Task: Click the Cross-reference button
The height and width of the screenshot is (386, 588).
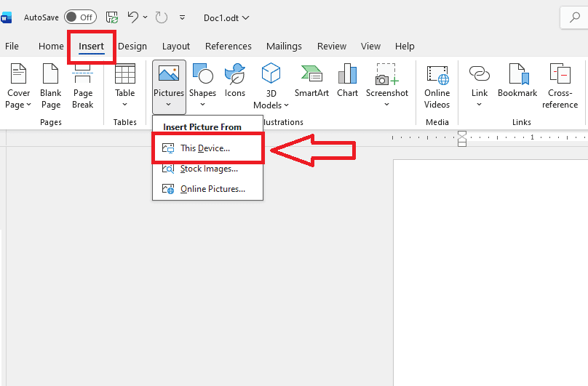Action: [x=560, y=87]
